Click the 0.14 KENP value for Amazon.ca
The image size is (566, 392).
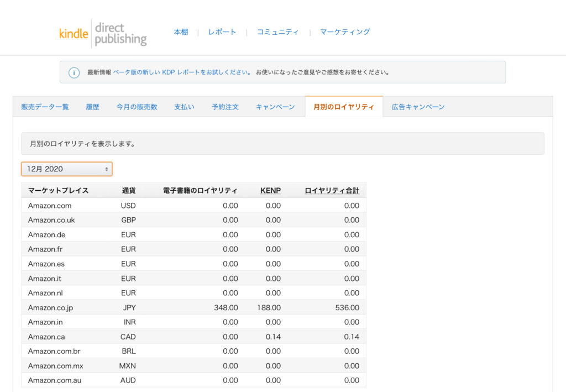[273, 337]
